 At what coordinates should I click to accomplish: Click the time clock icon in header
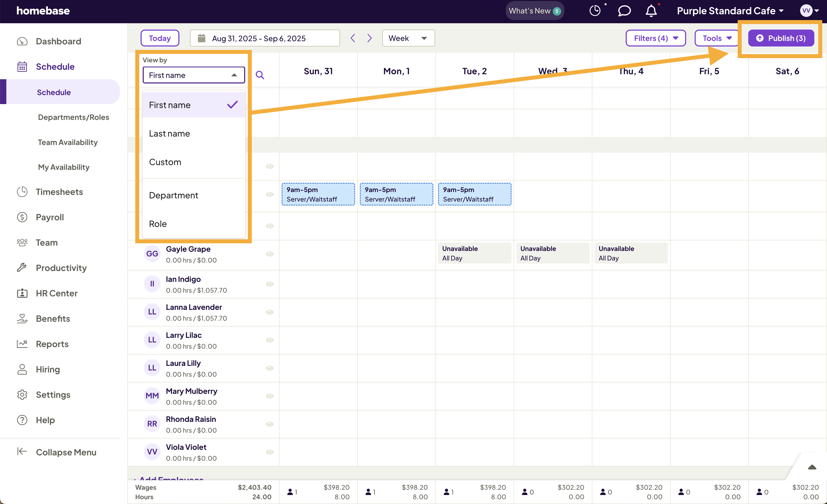point(595,11)
